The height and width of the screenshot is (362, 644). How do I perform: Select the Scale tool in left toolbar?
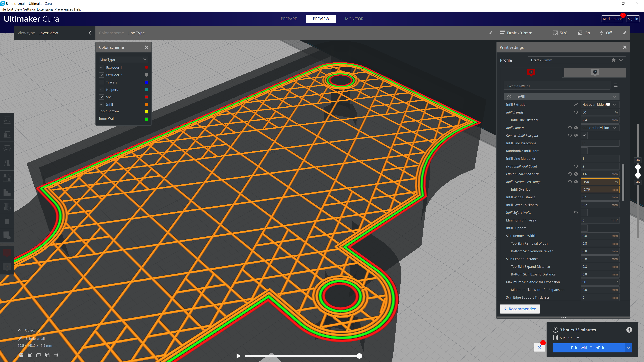tap(7, 135)
